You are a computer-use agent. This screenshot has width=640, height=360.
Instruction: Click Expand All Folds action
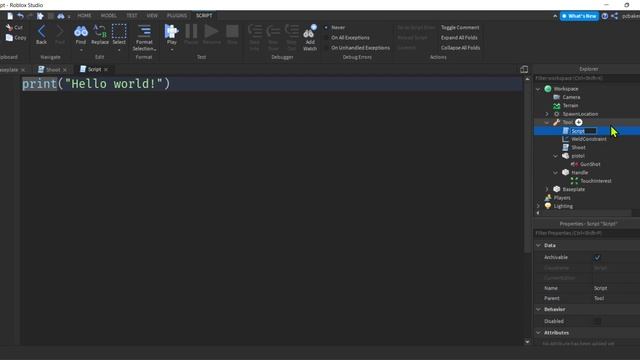click(459, 38)
